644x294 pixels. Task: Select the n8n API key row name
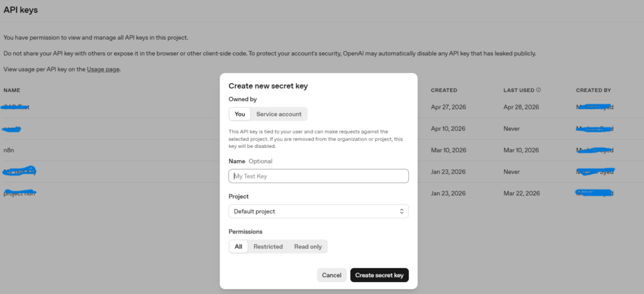(x=8, y=150)
